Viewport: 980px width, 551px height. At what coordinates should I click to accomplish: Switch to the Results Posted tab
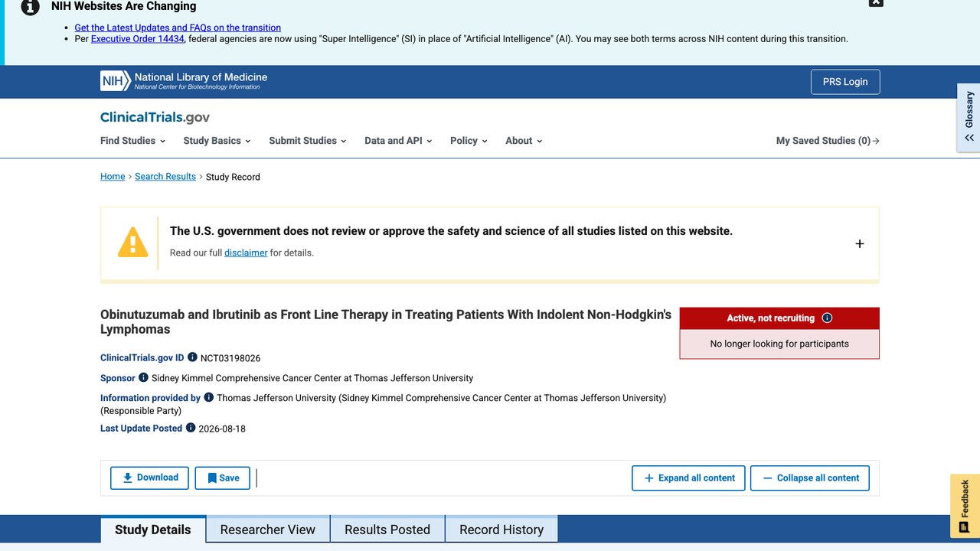click(387, 530)
